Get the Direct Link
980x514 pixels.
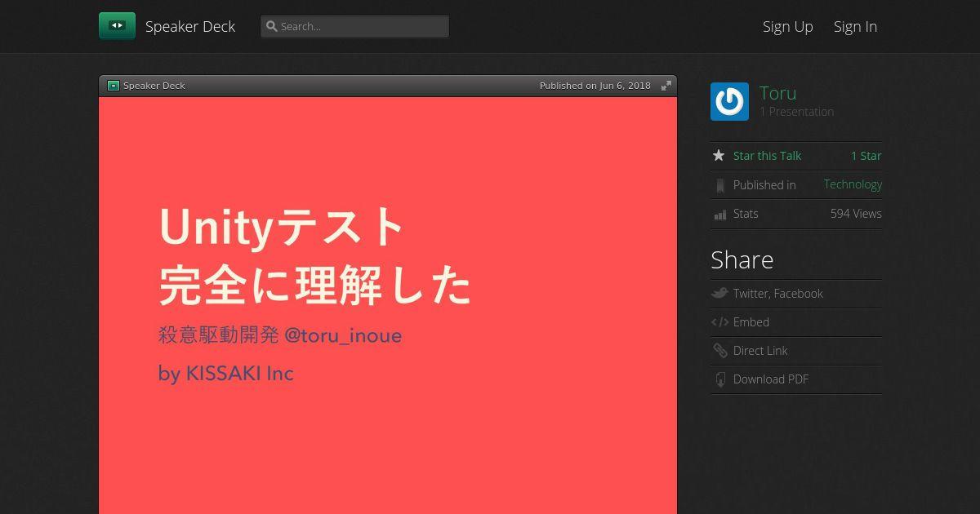point(760,351)
